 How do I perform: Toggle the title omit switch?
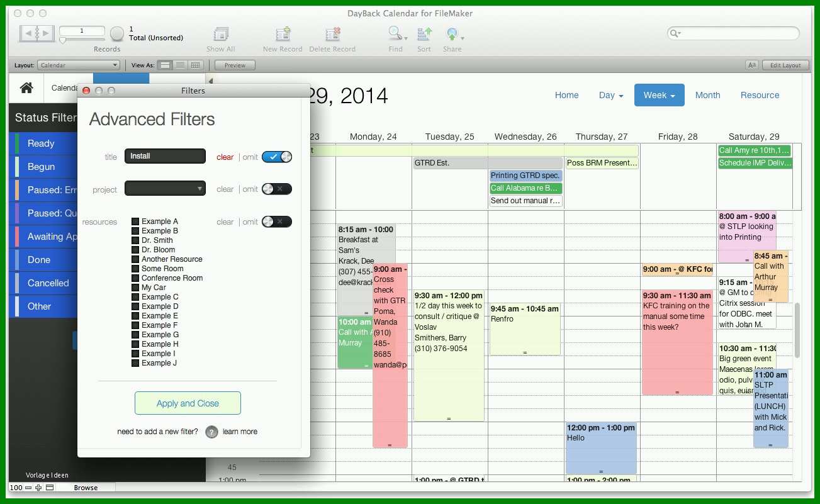[x=277, y=157]
